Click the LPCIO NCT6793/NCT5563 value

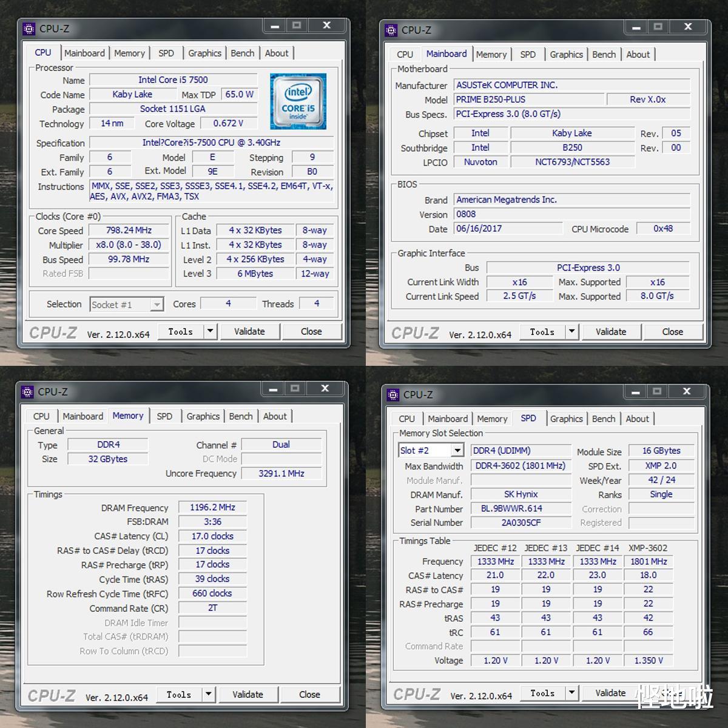[572, 162]
